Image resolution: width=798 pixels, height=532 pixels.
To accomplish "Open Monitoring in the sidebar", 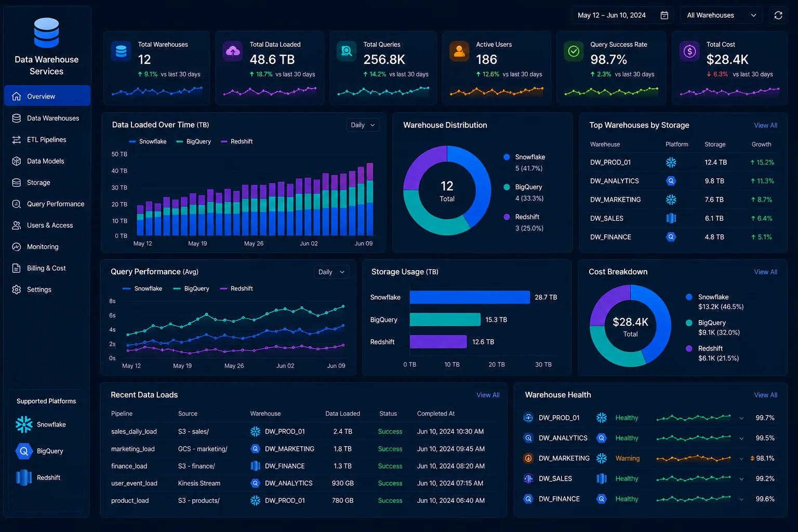I will (x=47, y=247).
